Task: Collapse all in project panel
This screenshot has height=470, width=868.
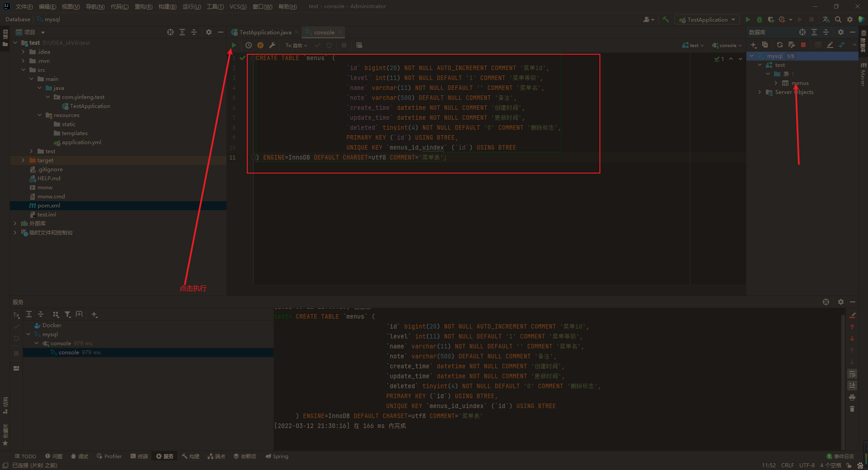Action: [194, 32]
